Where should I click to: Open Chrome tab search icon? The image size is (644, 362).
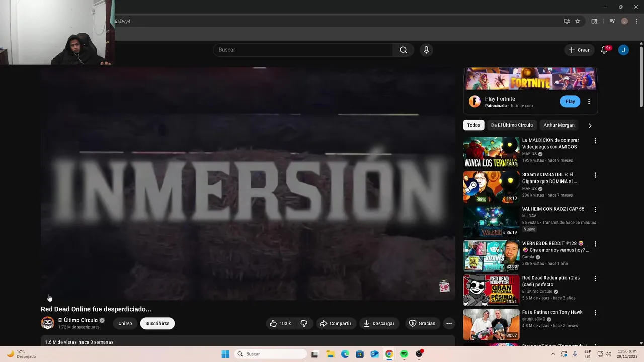(594, 21)
